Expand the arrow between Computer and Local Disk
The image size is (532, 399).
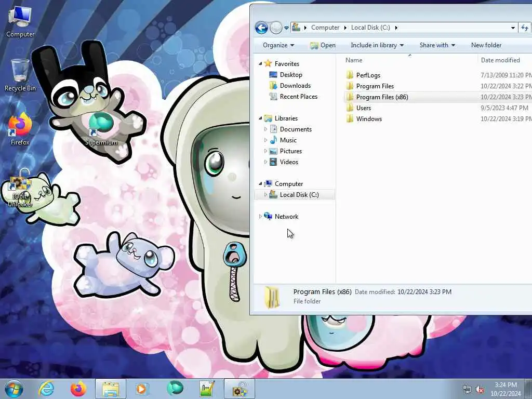pos(345,28)
